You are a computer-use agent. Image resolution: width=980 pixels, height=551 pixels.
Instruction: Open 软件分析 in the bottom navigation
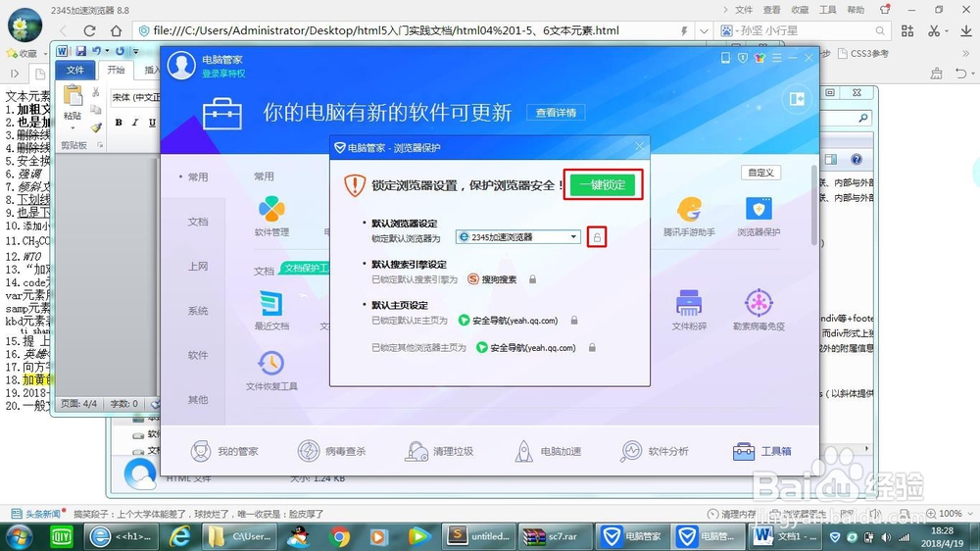[655, 451]
